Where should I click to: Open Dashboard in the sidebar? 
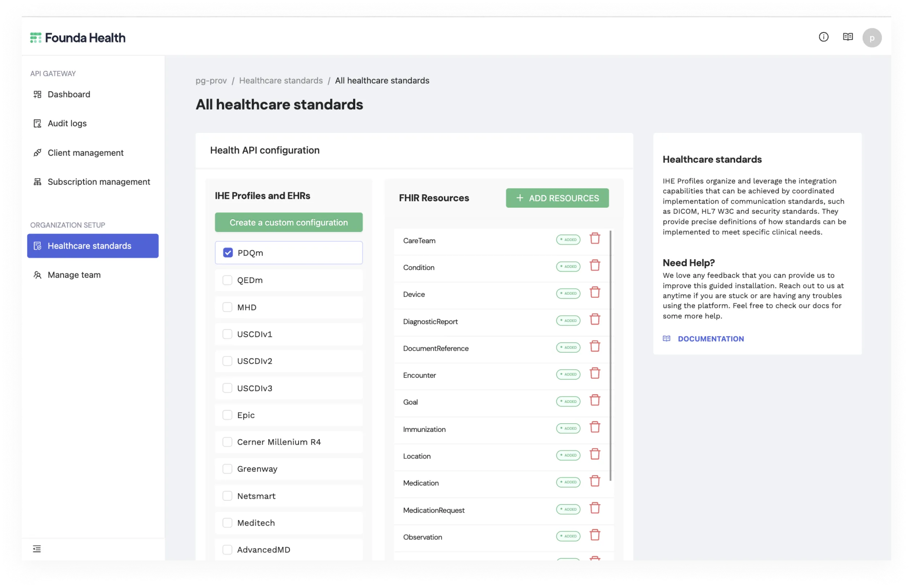93,94
